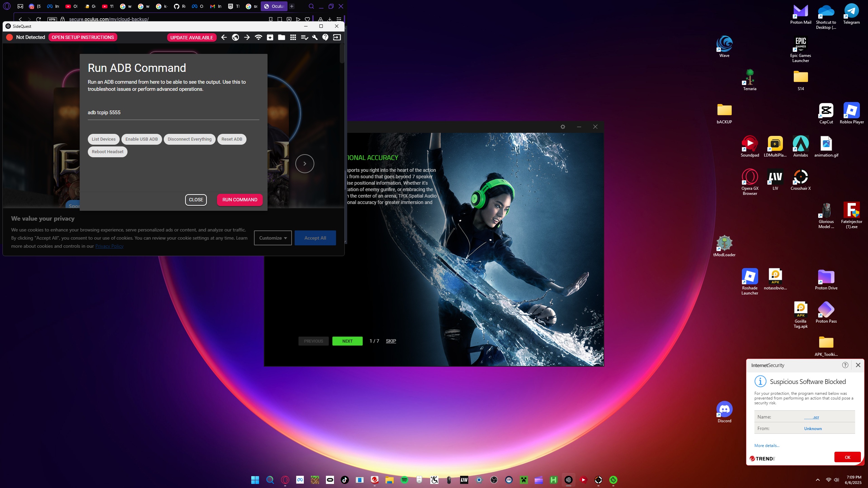Viewport: 868px width, 488px height.
Task: Click the forward arrow in SideQuest toolbar
Action: (x=247, y=37)
